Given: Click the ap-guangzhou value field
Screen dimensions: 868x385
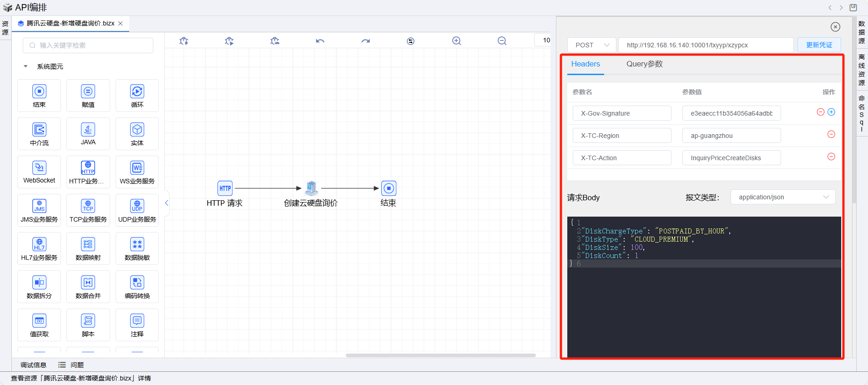Looking at the screenshot, I should (732, 136).
